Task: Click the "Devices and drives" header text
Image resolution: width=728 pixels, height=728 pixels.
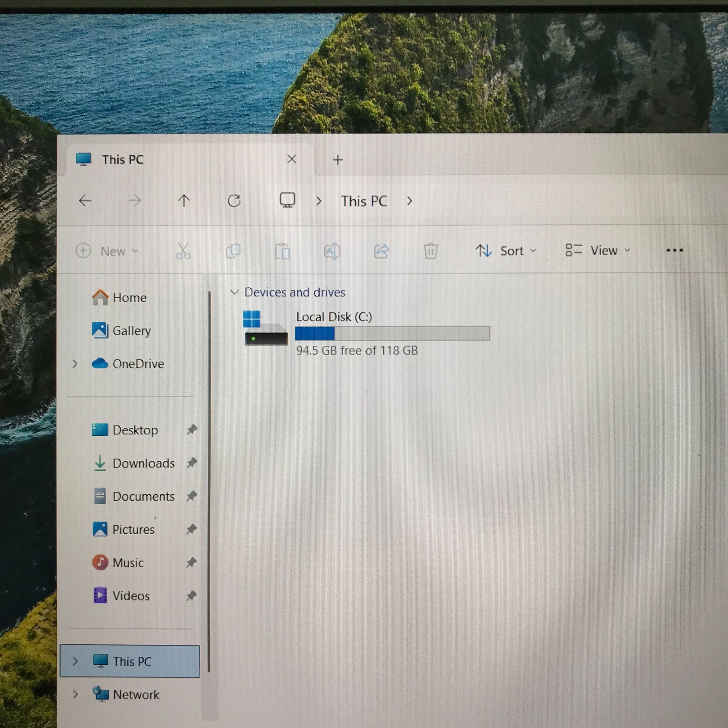Action: [295, 292]
